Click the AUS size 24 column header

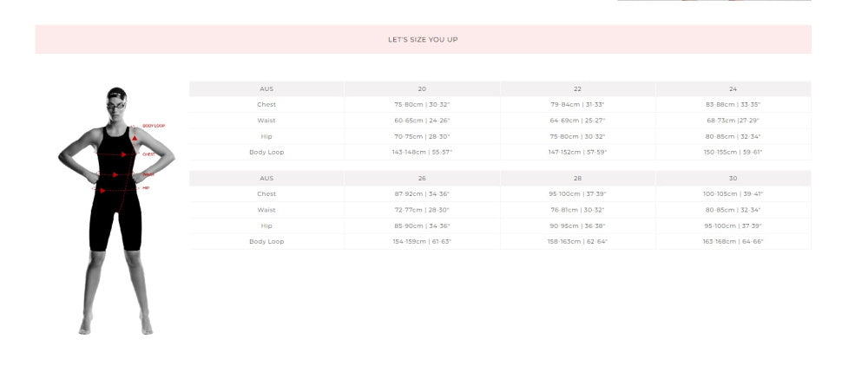click(733, 88)
